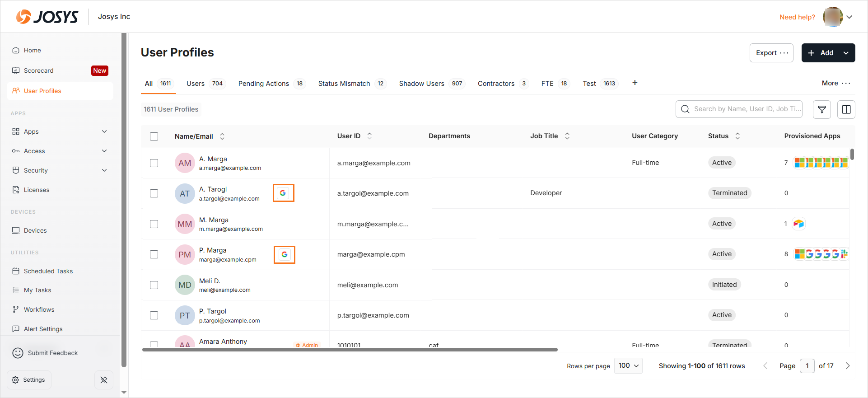Open the Rows per page dropdown
The image size is (868, 398).
(628, 366)
